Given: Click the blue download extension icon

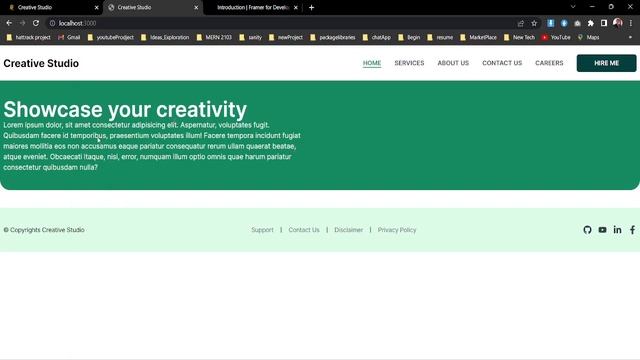Looking at the screenshot, I should click(551, 23).
